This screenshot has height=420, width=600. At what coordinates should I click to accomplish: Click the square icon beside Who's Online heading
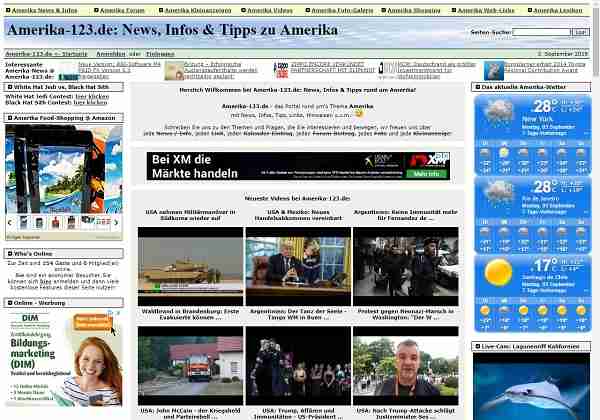pos(10,254)
